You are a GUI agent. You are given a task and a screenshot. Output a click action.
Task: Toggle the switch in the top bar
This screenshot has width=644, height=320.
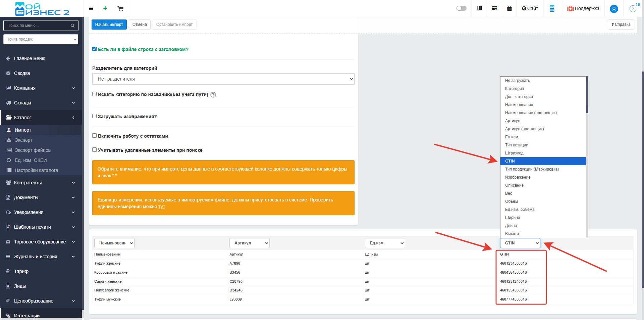coord(461,8)
